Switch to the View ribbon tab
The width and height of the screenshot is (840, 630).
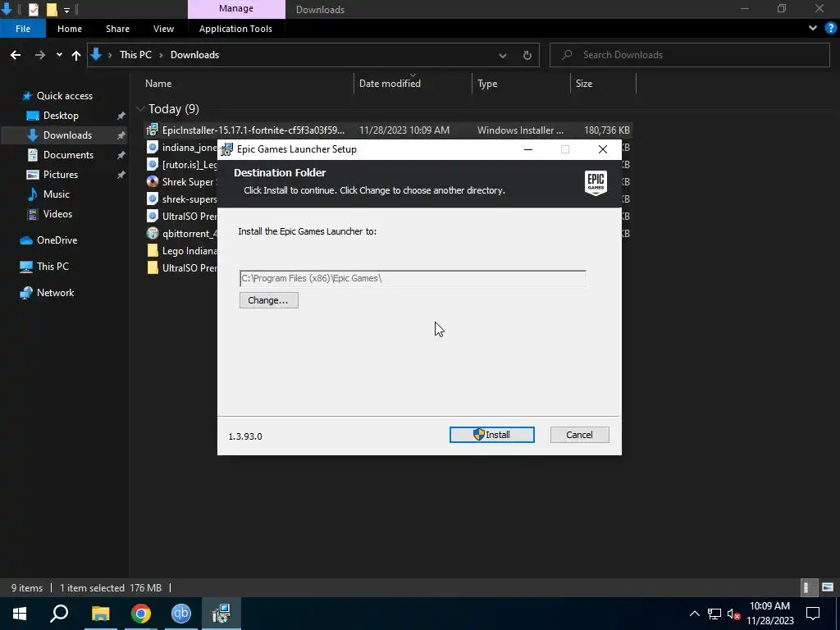click(163, 29)
